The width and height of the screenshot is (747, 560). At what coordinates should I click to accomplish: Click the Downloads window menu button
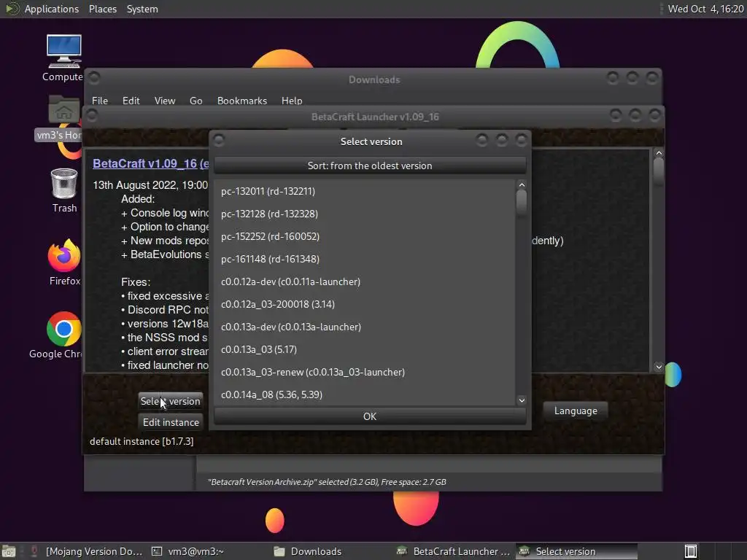coord(94,77)
